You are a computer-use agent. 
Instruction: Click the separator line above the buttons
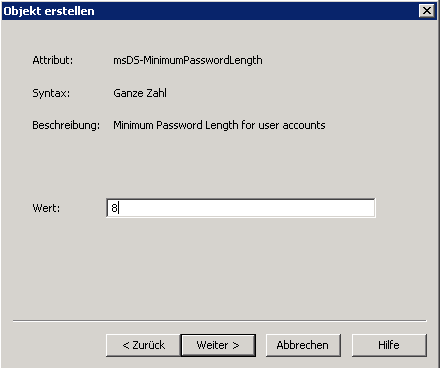tap(220, 321)
